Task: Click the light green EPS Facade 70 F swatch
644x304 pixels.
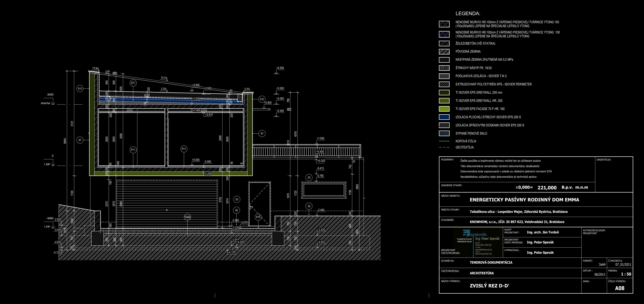Action: tap(444, 109)
